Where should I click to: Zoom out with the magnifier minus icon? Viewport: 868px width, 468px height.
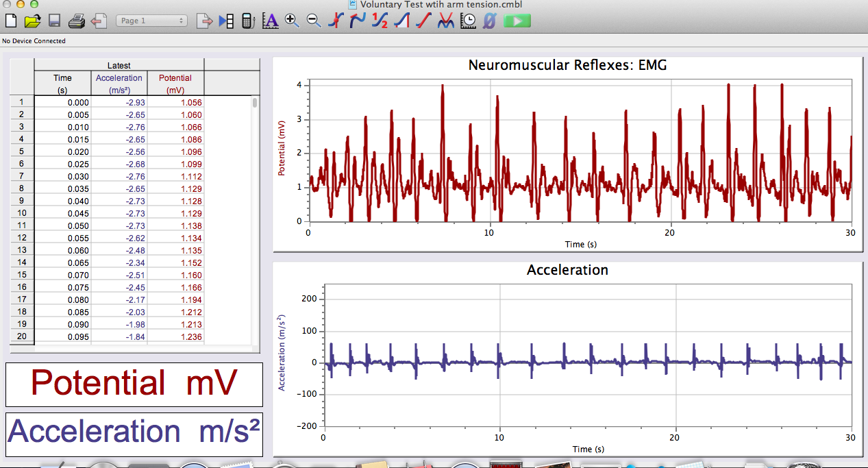314,21
